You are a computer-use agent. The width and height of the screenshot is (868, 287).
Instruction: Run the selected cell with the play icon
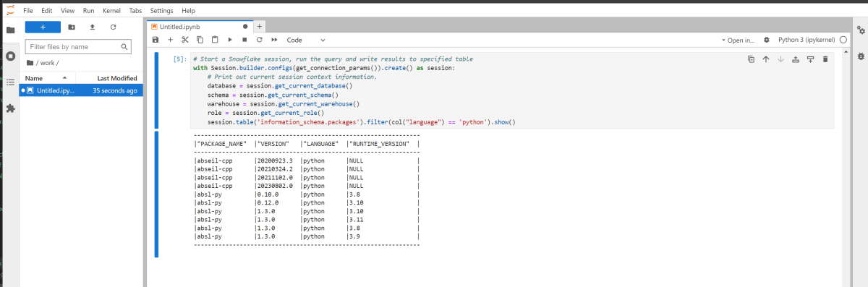[230, 40]
